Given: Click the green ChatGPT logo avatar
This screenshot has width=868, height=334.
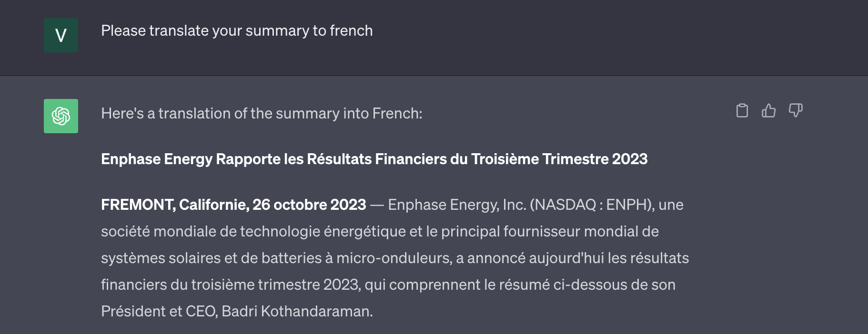Looking at the screenshot, I should pos(61,116).
